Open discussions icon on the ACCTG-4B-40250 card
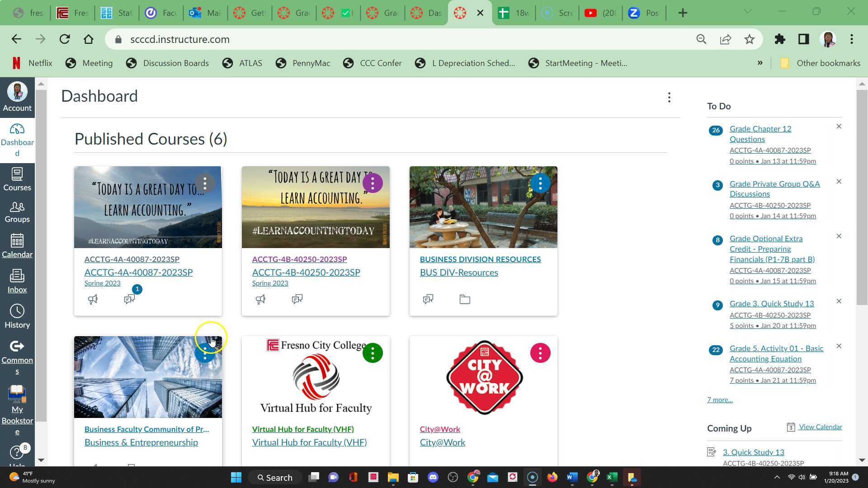 (x=297, y=299)
